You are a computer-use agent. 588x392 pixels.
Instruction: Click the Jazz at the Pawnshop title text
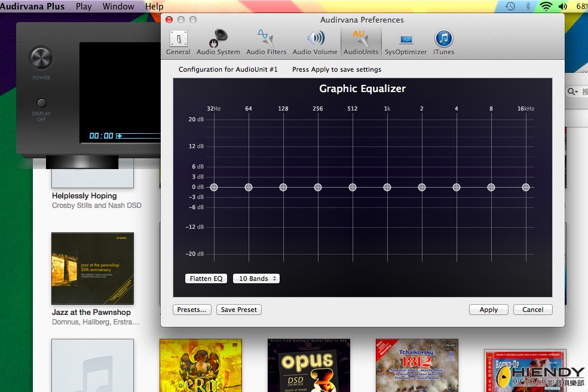[91, 312]
